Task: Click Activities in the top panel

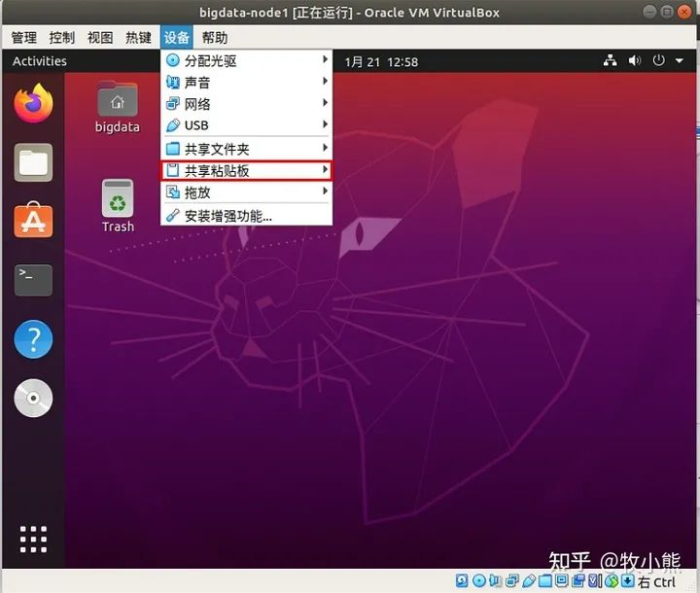Action: click(40, 61)
